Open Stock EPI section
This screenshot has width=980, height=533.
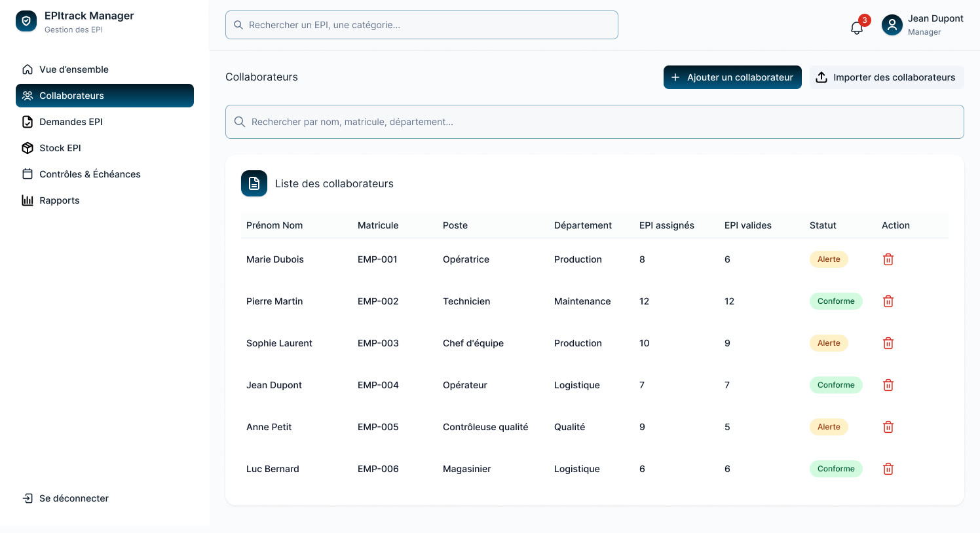pyautogui.click(x=105, y=148)
